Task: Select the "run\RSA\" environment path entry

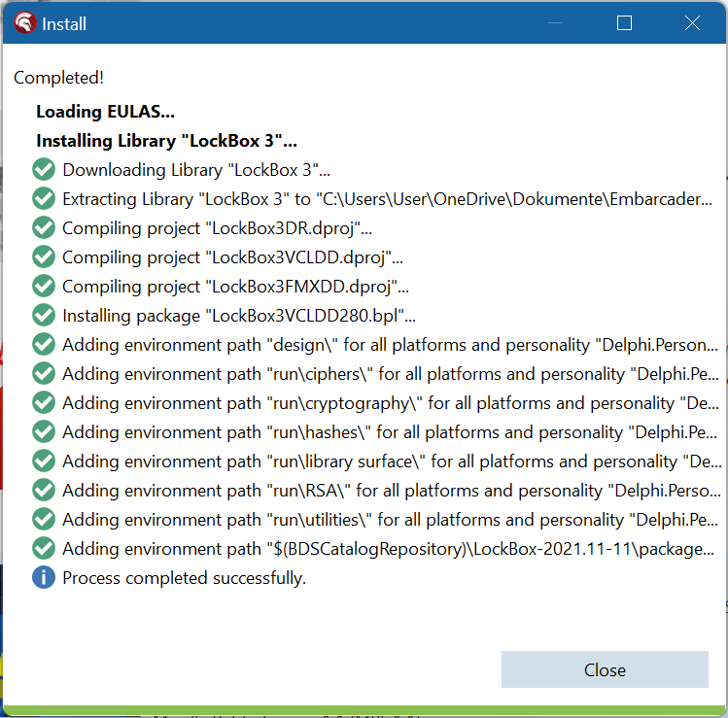Action: [x=389, y=491]
